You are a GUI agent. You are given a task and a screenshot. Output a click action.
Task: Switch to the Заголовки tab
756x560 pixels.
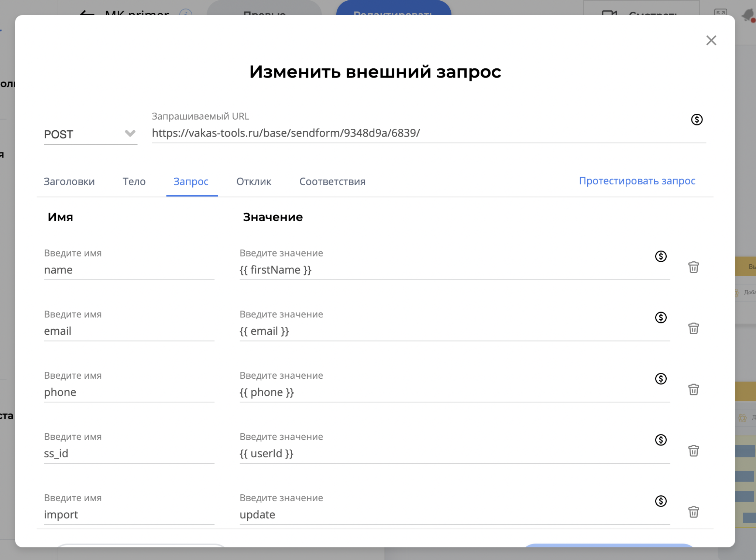tap(69, 182)
